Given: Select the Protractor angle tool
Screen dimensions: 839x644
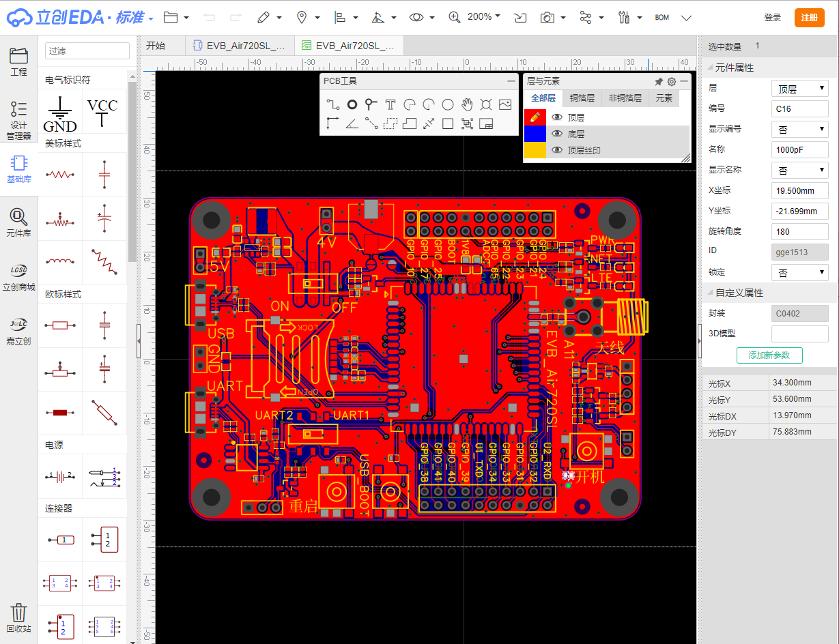Looking at the screenshot, I should (352, 123).
